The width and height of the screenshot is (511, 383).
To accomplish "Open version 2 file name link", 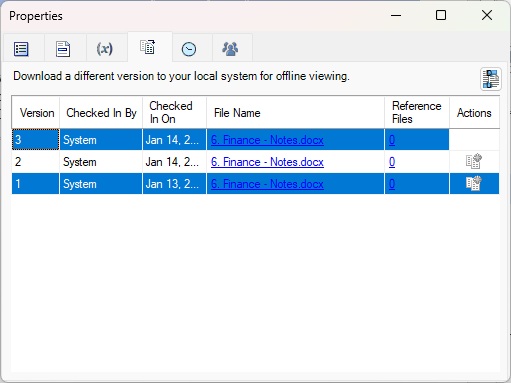I will click(x=267, y=162).
